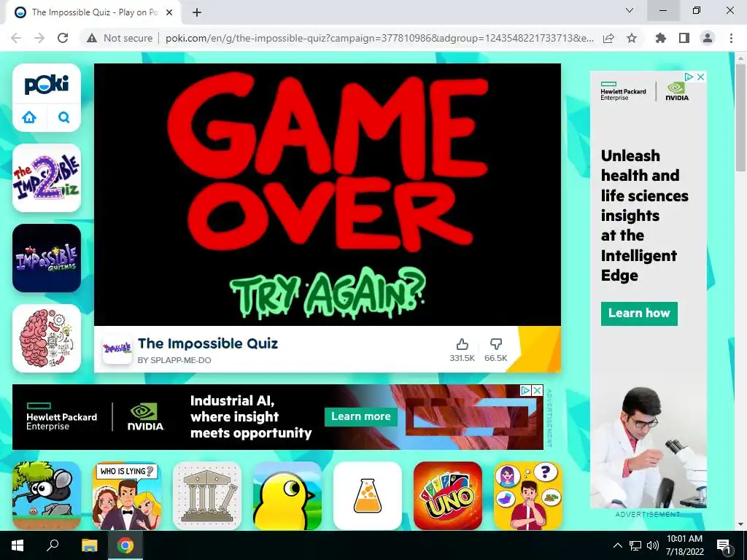747x560 pixels.
Task: Share this page icon in address bar
Action: [608, 38]
